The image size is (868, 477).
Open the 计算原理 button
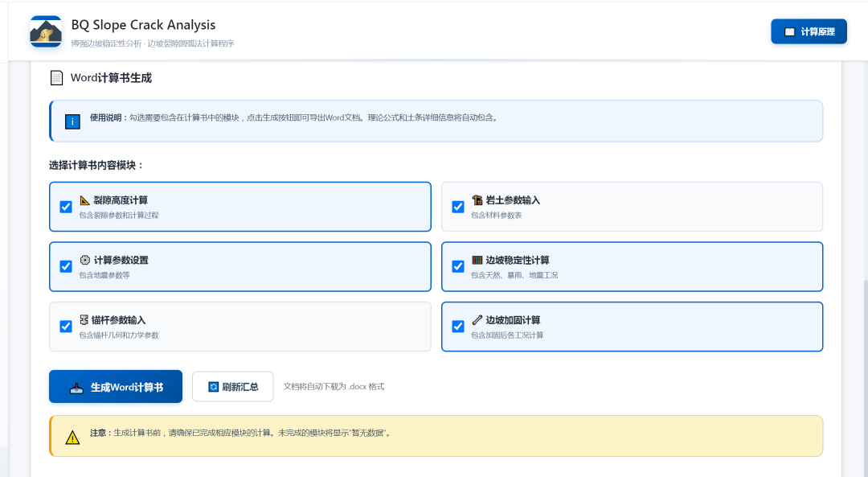coord(809,31)
